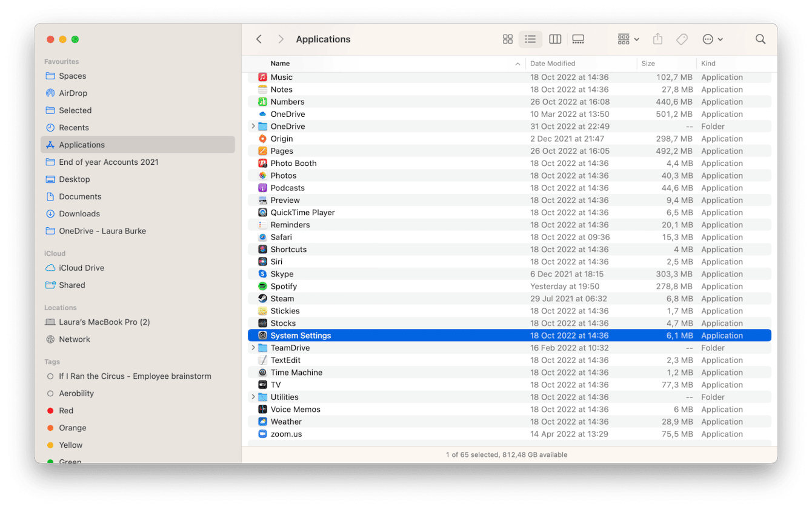Sort by the Date Modified column
The height and width of the screenshot is (509, 812).
point(553,63)
